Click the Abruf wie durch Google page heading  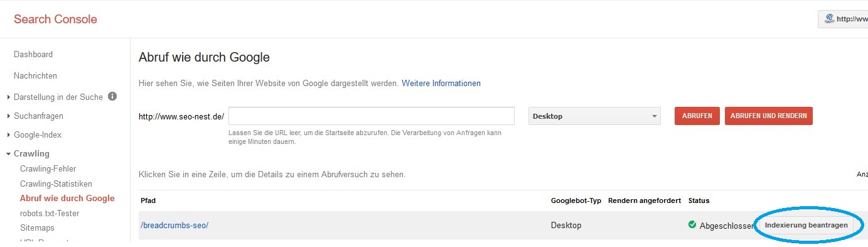coord(204,58)
